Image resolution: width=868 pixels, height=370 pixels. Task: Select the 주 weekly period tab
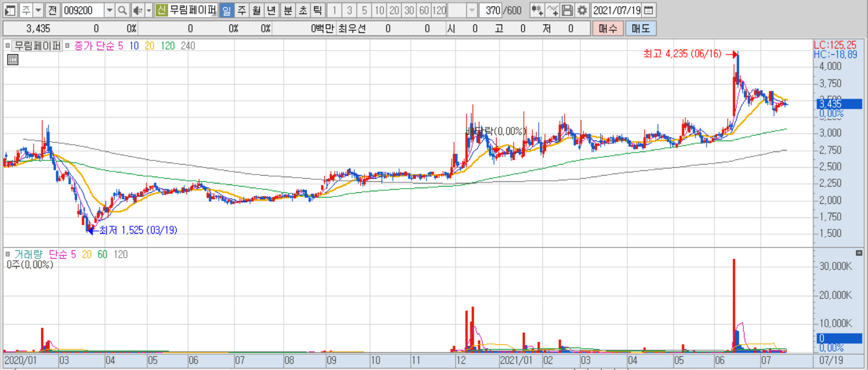(242, 10)
